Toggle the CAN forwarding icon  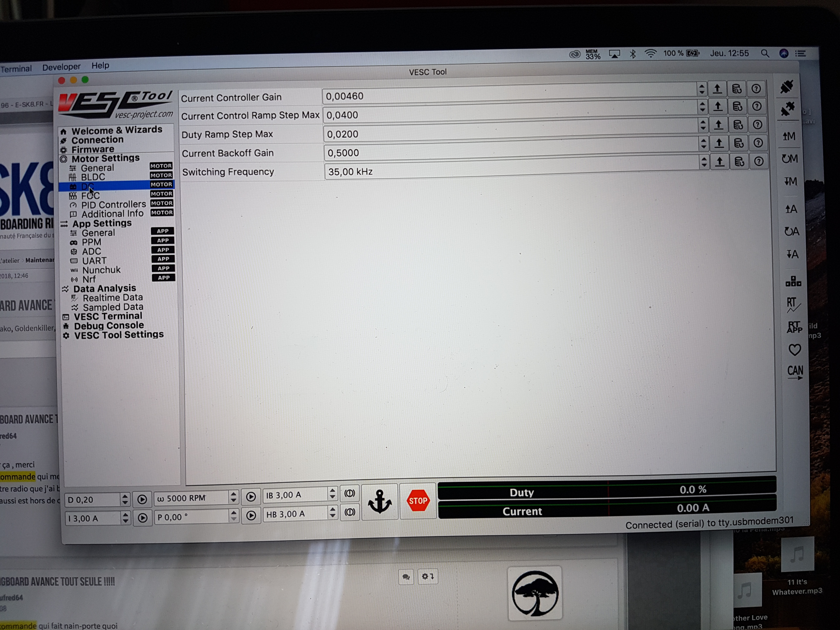click(x=795, y=372)
